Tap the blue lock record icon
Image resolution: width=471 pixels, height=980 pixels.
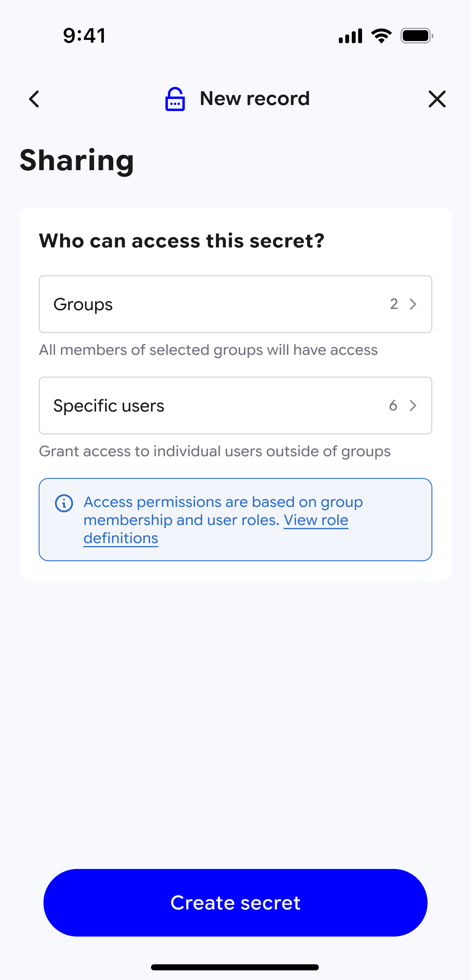pos(175,99)
